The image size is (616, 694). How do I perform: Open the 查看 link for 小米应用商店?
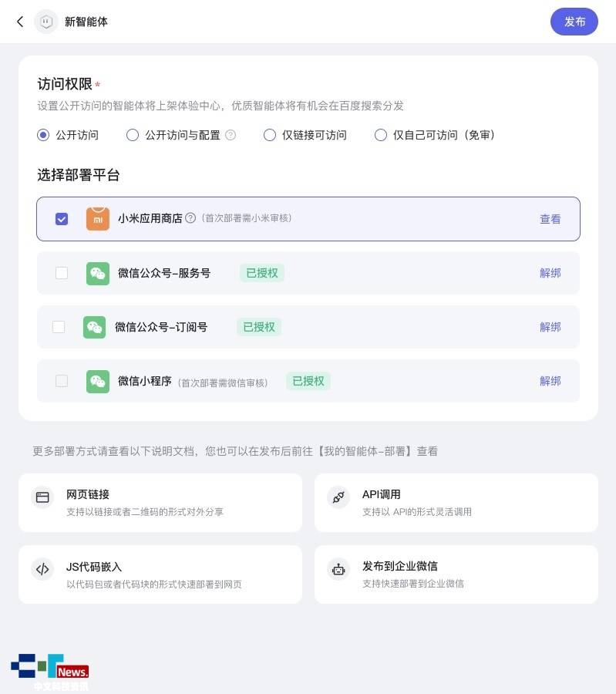[x=550, y=219]
